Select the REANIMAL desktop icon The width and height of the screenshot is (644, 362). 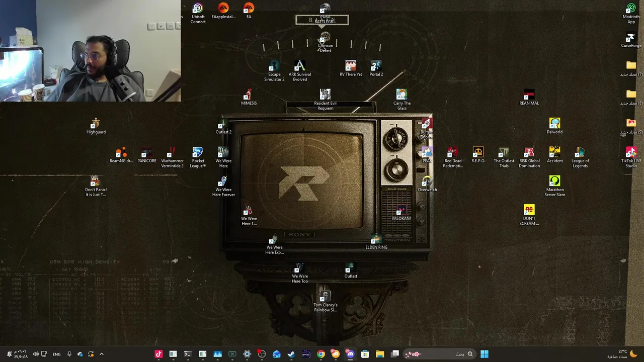coord(529,98)
